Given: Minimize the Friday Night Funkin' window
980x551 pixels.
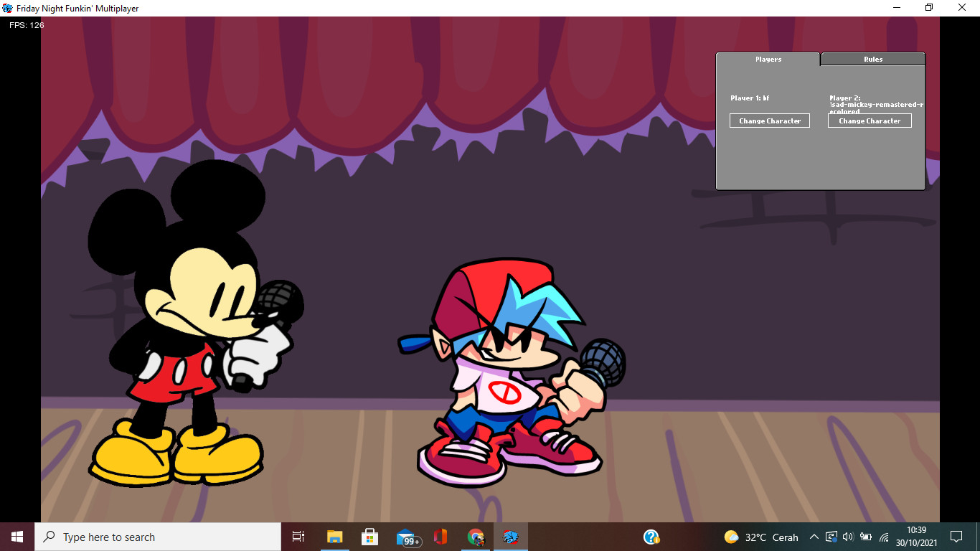Looking at the screenshot, I should click(x=896, y=8).
